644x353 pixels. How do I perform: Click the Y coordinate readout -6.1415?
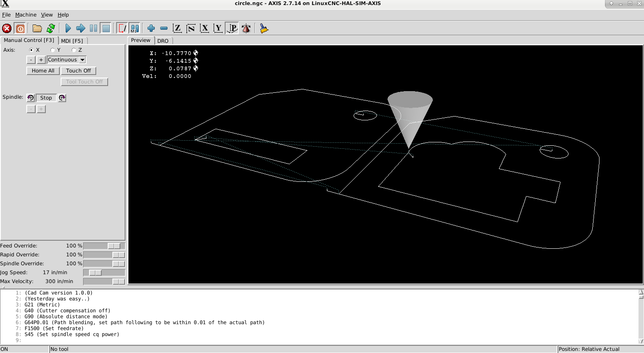[178, 61]
